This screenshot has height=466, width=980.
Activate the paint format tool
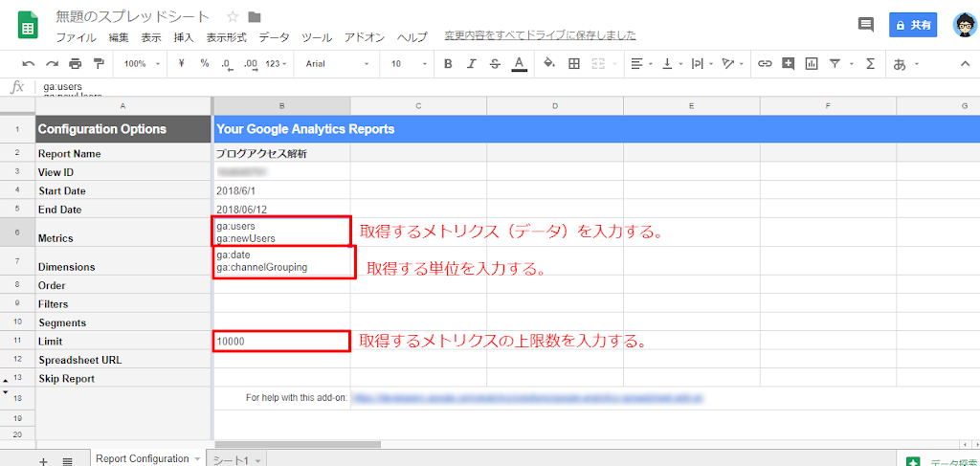coord(99,64)
